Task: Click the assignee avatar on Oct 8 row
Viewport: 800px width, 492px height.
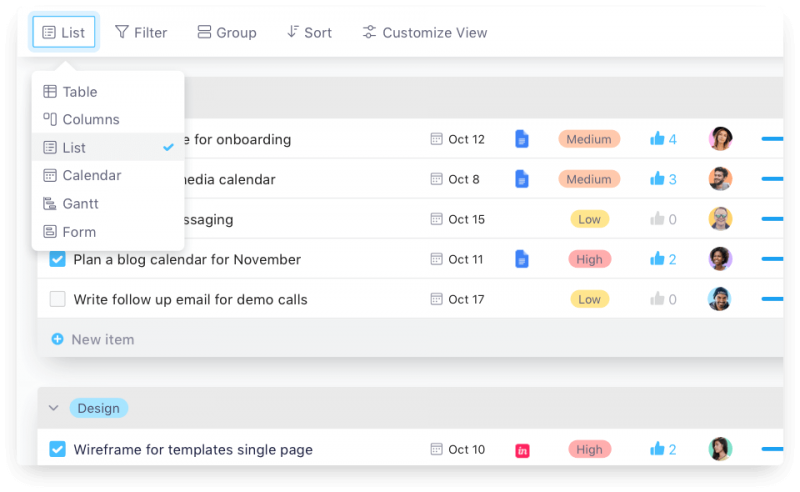Action: pos(720,179)
